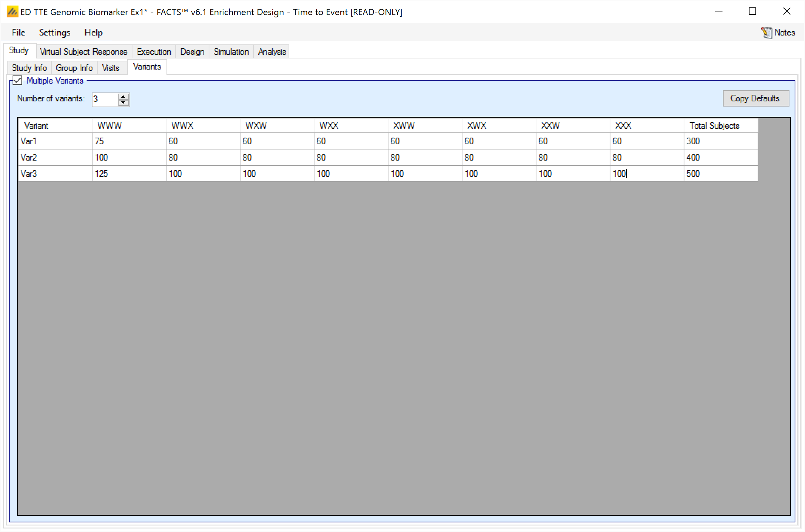Go to the Simulation tab
805x532 pixels.
tap(231, 52)
